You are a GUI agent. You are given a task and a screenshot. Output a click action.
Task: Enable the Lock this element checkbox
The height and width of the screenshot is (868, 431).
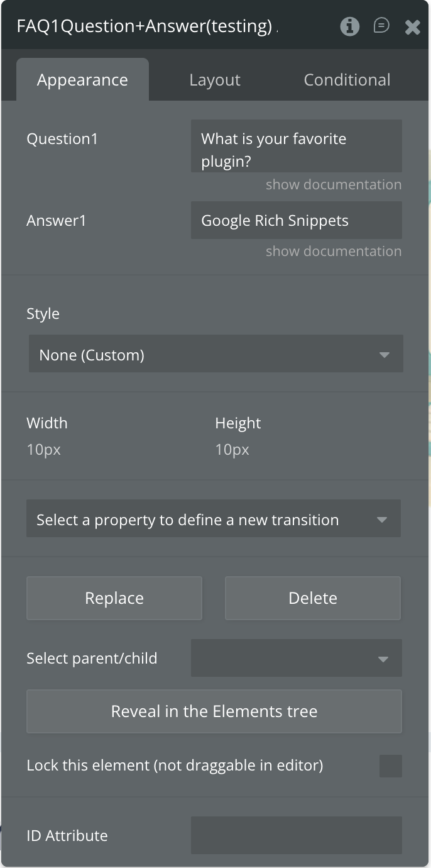pyautogui.click(x=390, y=766)
